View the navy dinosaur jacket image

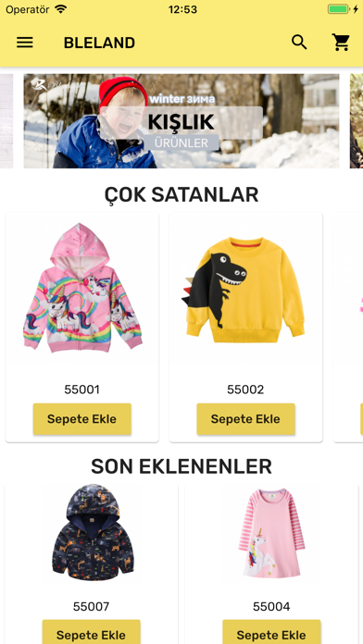pos(93,532)
